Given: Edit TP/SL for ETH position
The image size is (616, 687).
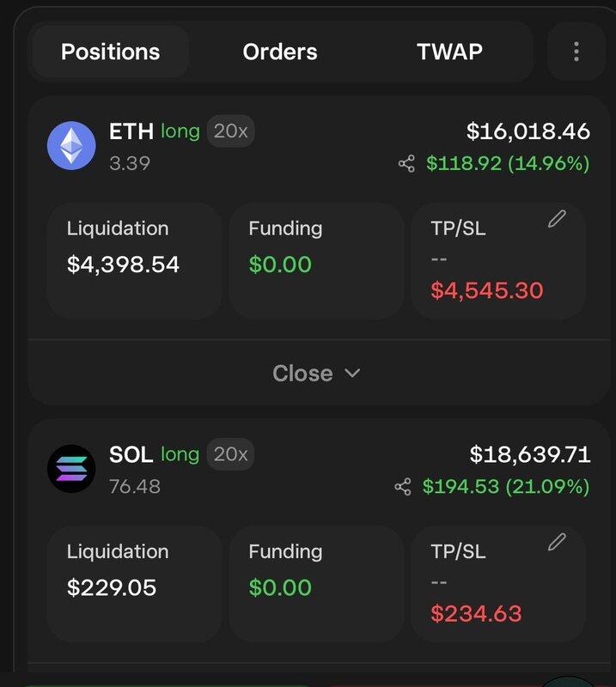Looking at the screenshot, I should pyautogui.click(x=557, y=219).
